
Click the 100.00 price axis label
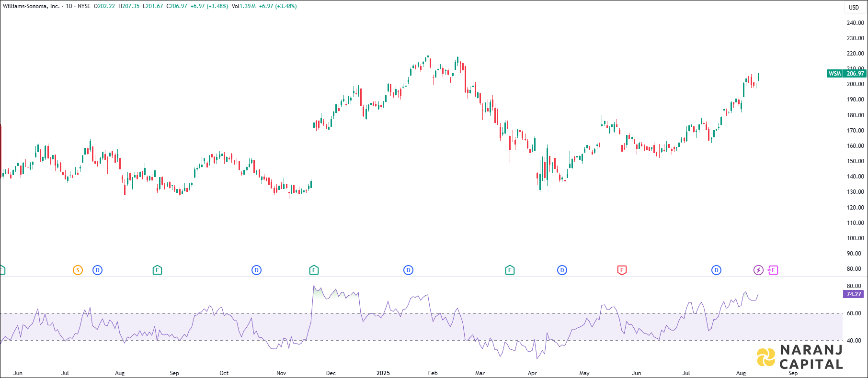point(855,238)
